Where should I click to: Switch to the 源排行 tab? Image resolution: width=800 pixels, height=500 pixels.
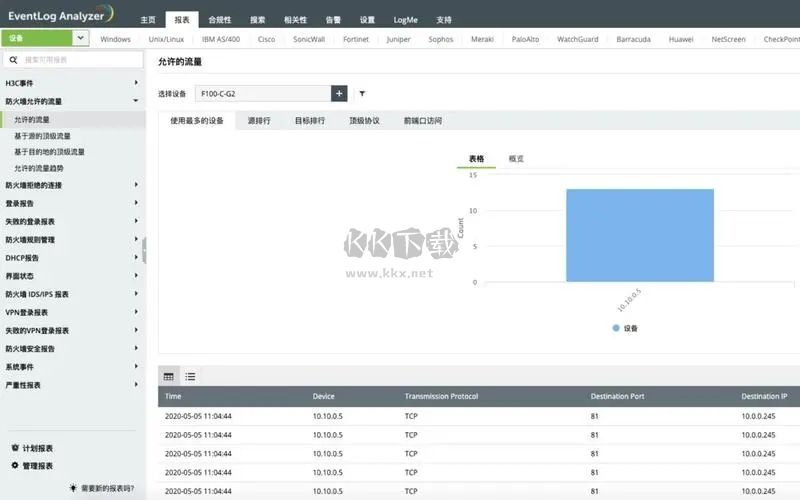(x=259, y=121)
